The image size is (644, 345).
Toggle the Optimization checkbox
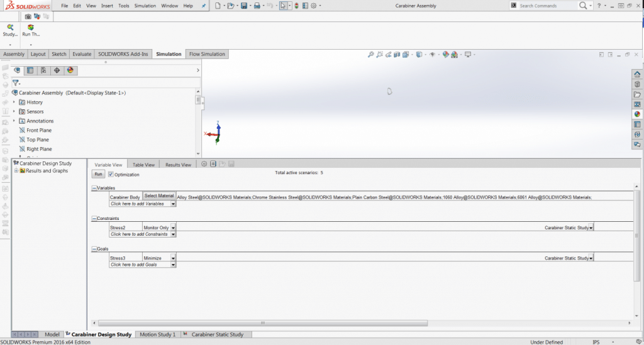111,174
